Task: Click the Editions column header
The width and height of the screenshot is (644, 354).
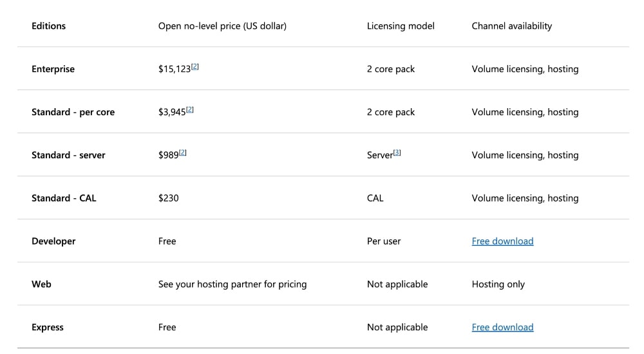Action: coord(48,26)
